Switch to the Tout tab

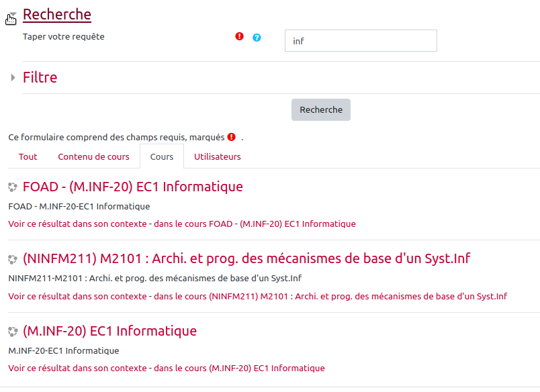(x=28, y=156)
